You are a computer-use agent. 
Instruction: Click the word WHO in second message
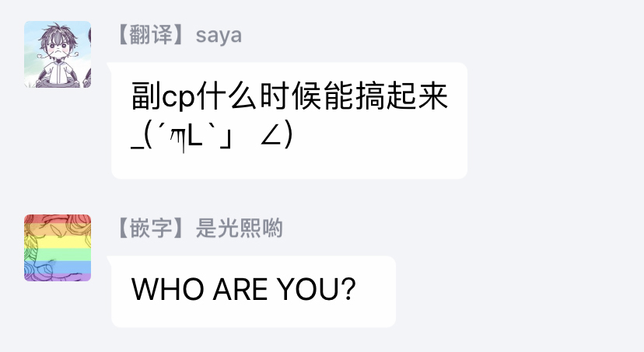[167, 289]
